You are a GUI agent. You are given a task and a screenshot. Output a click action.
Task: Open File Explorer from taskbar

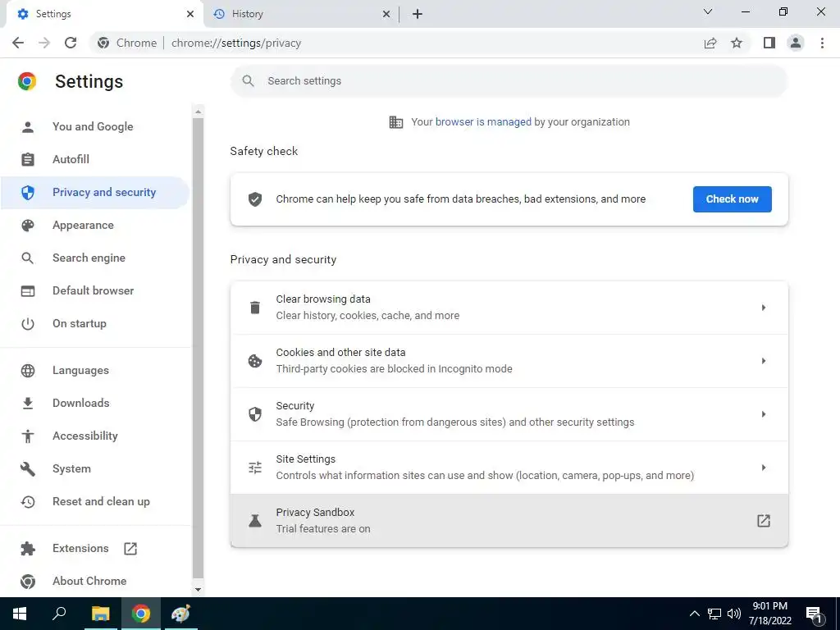100,614
